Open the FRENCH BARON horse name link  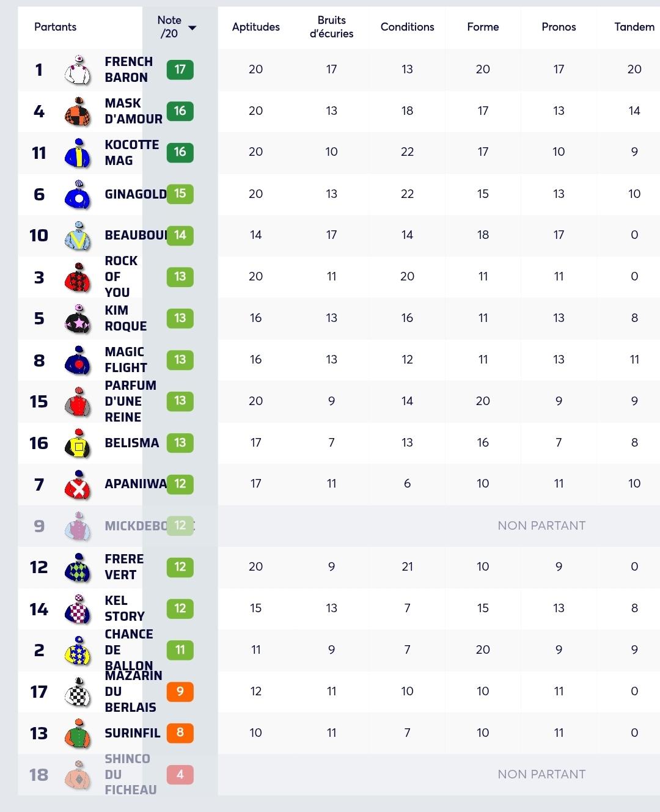click(x=128, y=70)
